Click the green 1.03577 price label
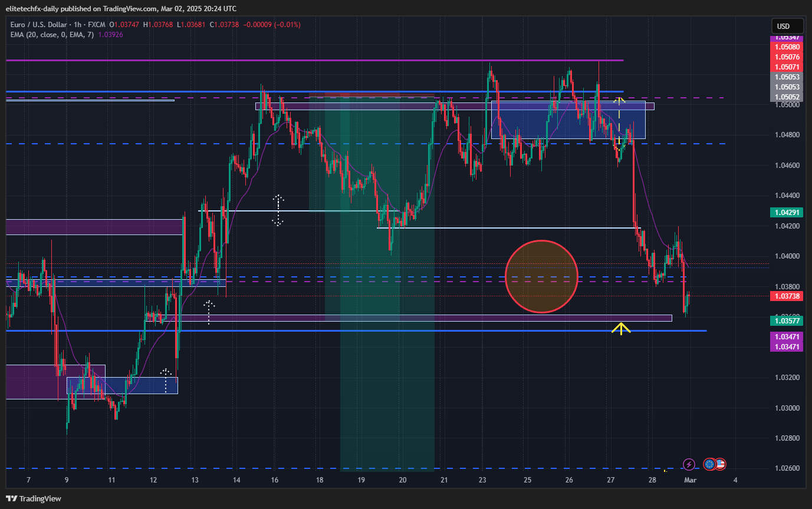Screen dimensions: 812x509 coord(787,320)
